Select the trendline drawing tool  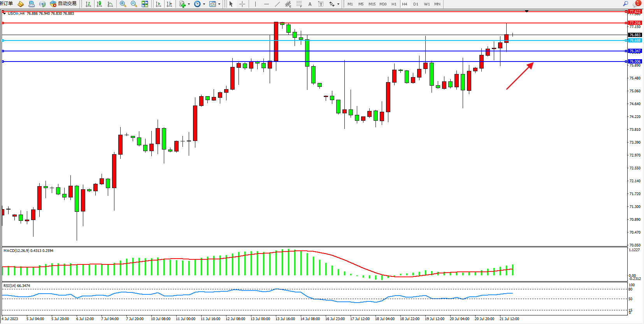pos(277,4)
